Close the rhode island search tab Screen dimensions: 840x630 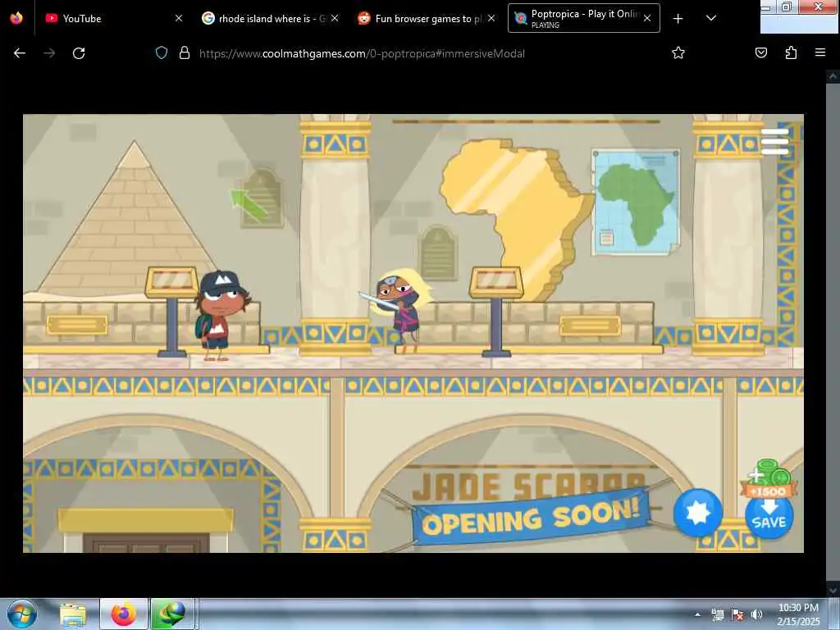tap(335, 18)
